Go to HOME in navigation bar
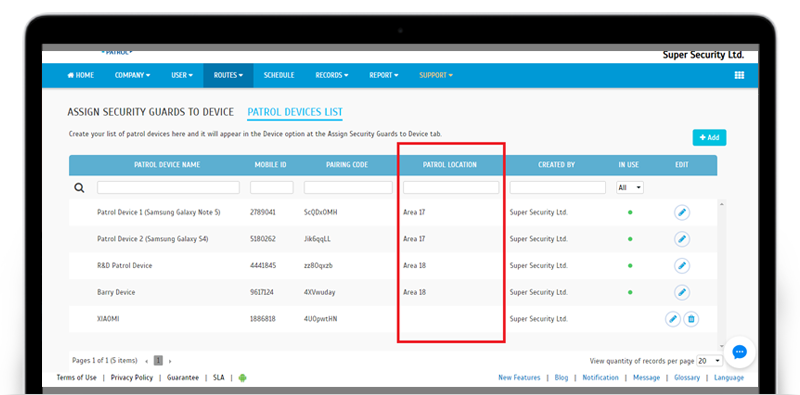800x395 pixels. (x=81, y=75)
